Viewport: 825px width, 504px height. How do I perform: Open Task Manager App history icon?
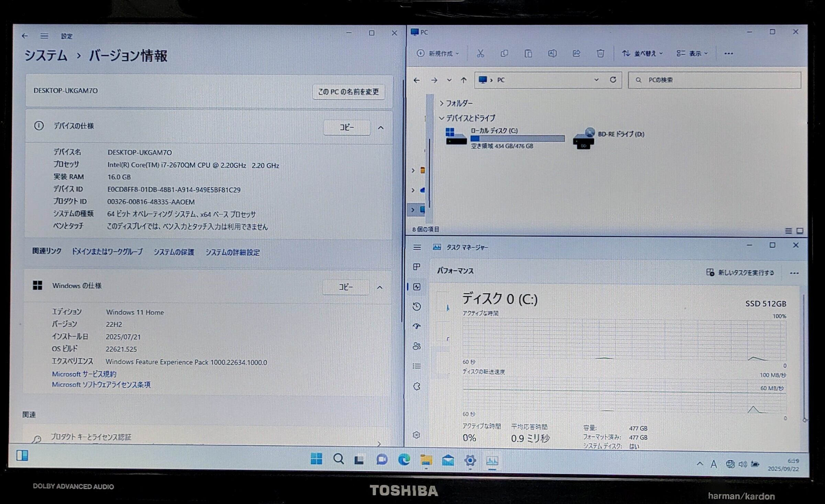point(417,306)
